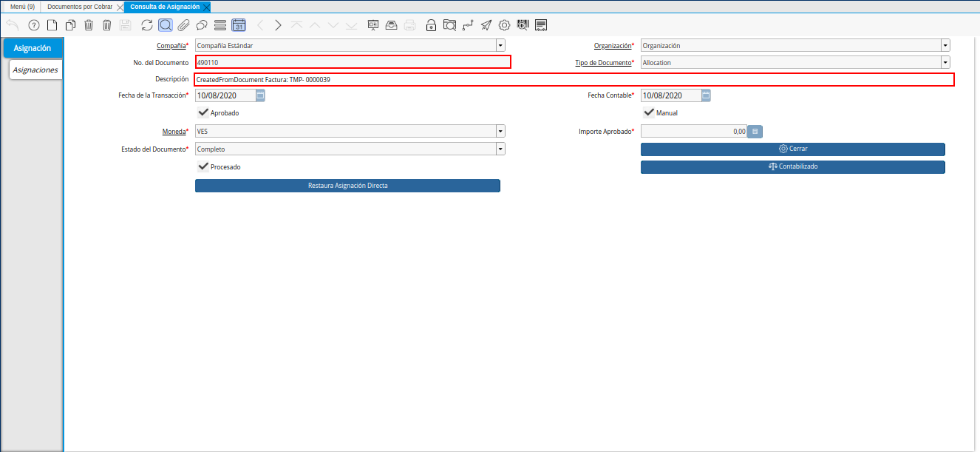
Task: Attach a file using the paperclip icon
Action: point(183,24)
